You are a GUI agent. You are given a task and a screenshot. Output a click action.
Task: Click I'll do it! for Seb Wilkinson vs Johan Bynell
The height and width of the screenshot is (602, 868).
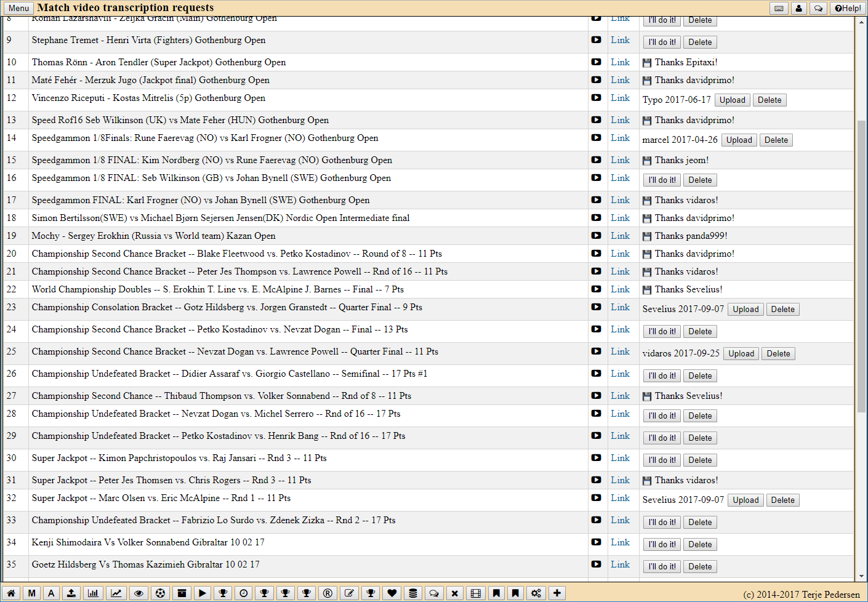tap(662, 180)
